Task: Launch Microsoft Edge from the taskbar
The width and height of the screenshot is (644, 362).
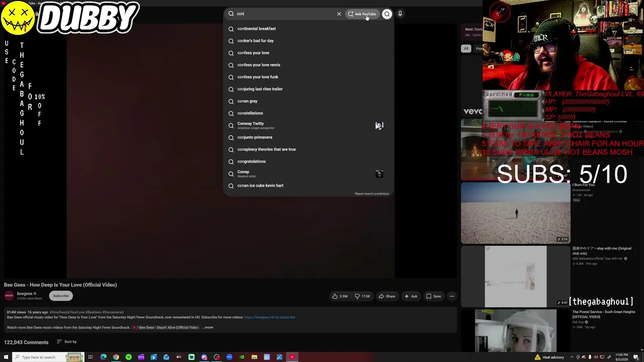Action: pyautogui.click(x=103, y=357)
